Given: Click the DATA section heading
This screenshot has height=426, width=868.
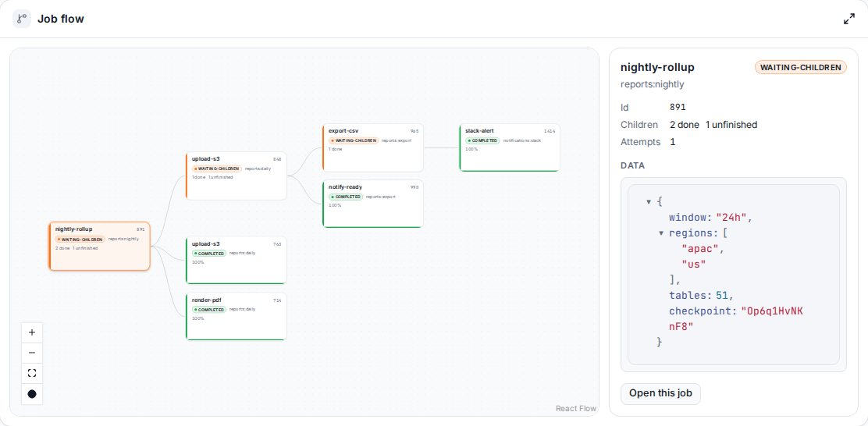Looking at the screenshot, I should (633, 165).
